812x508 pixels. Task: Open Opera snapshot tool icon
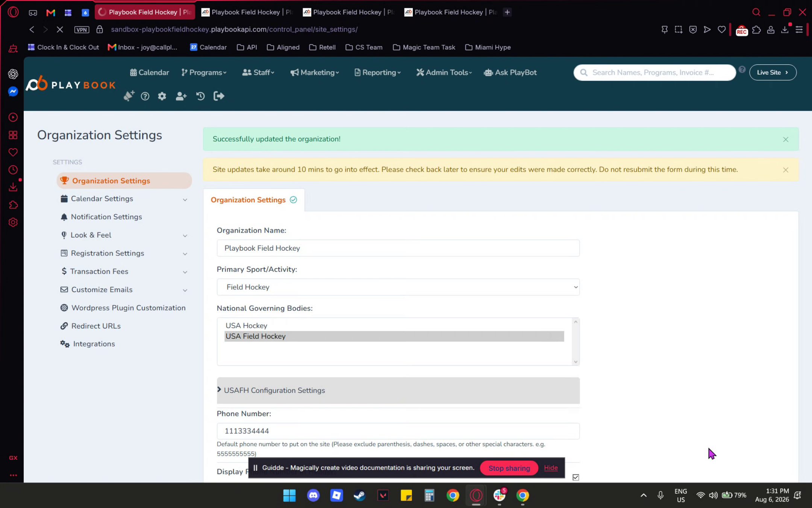pos(679,29)
